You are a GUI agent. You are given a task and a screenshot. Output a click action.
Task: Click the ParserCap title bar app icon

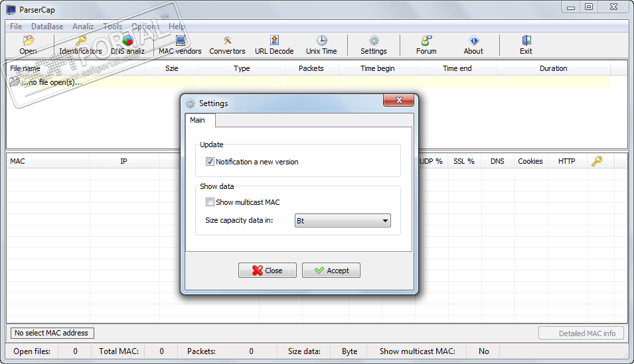pyautogui.click(x=11, y=10)
